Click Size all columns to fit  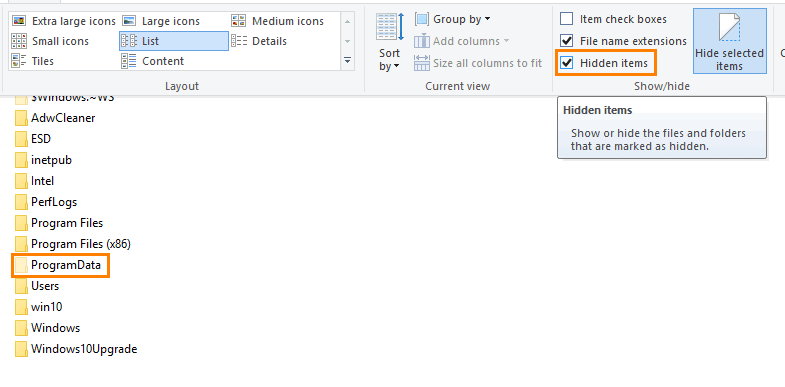(x=478, y=63)
